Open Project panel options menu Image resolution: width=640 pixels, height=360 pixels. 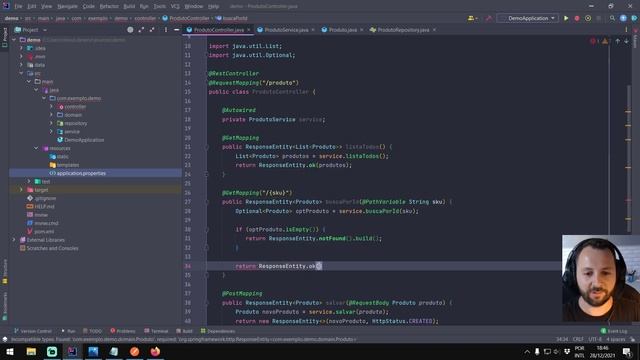point(166,30)
